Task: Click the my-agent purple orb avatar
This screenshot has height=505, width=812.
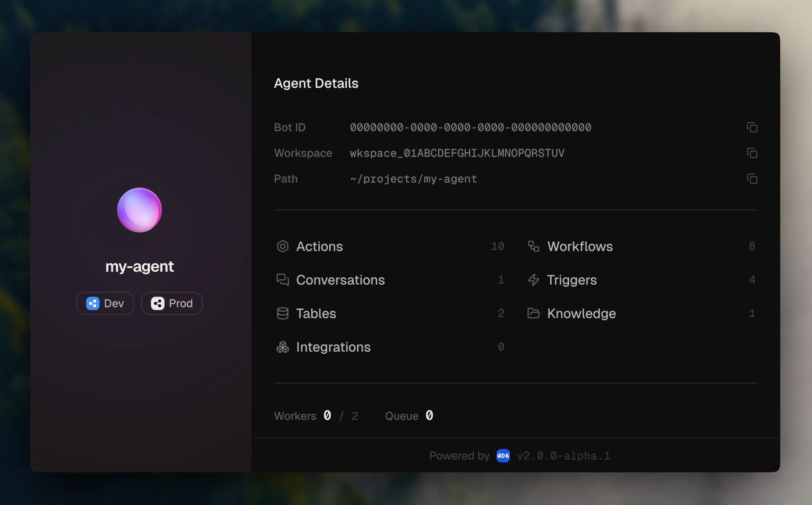Action: (140, 210)
